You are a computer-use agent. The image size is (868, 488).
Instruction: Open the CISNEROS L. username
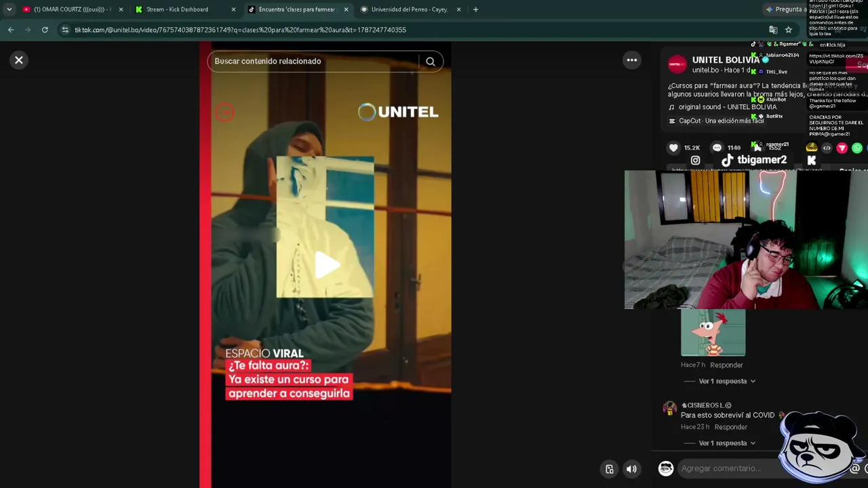click(706, 405)
